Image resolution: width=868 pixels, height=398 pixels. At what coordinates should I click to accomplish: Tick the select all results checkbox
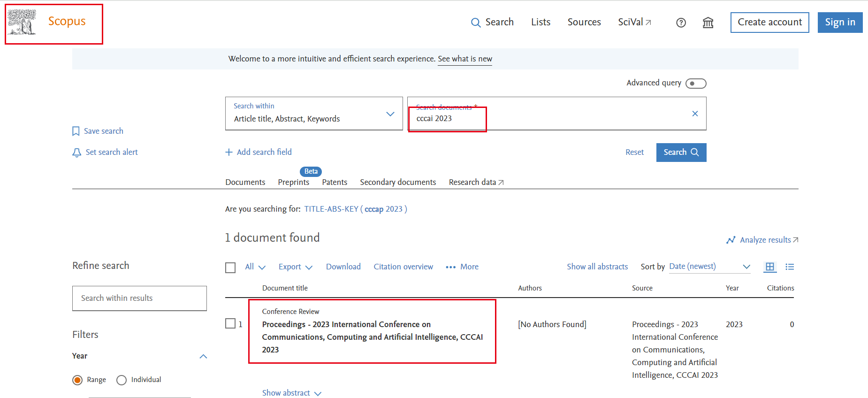coord(230,268)
